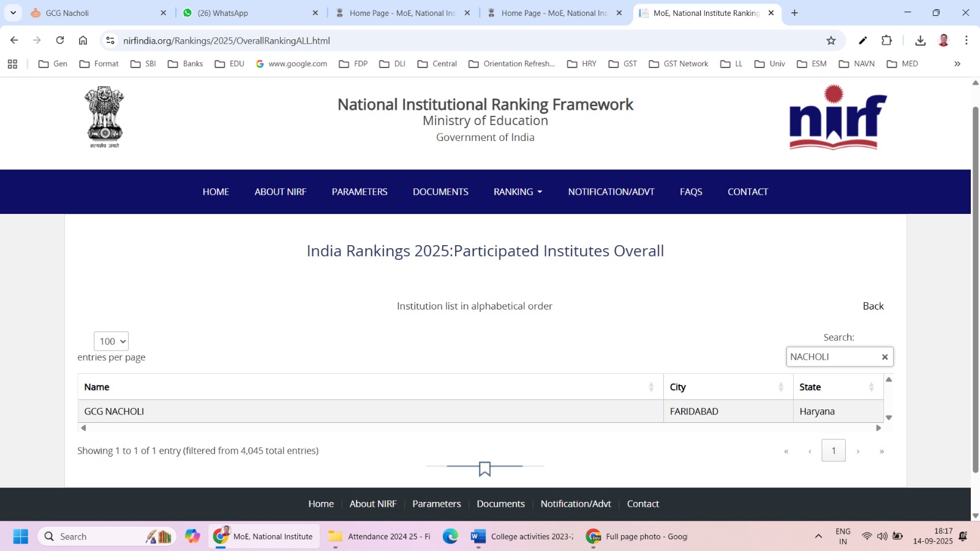980x551 pixels.
Task: Select the Haryana state cell
Action: coord(838,411)
